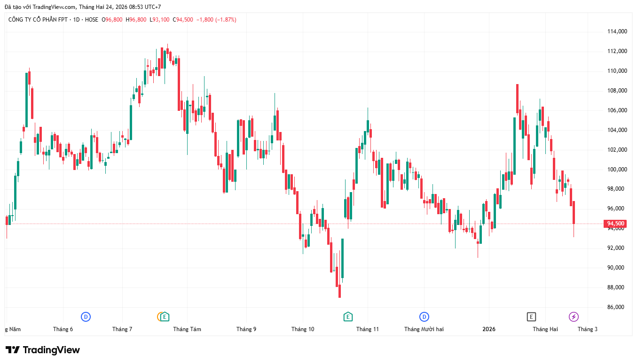The image size is (637, 364).
Task: Open the green earnings marker before Tháng Tám
Action: (x=165, y=317)
